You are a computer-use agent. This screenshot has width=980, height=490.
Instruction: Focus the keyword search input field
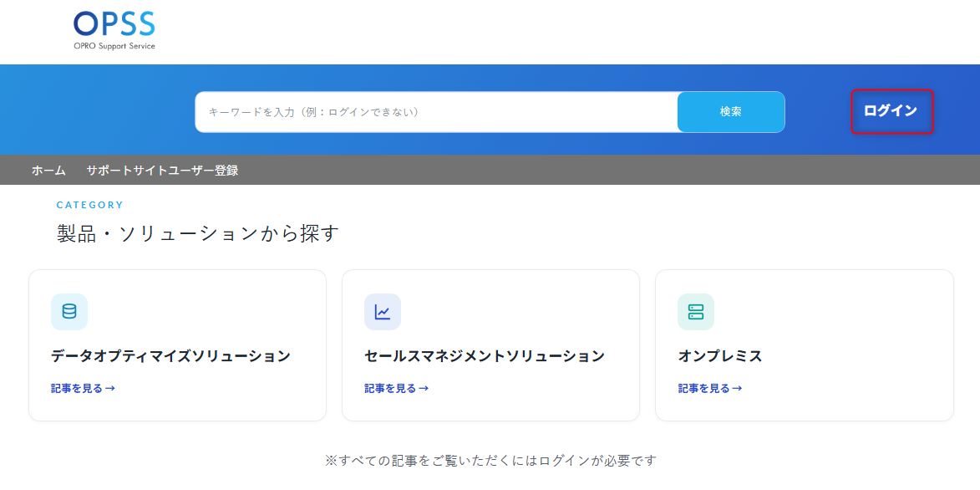[x=436, y=112]
